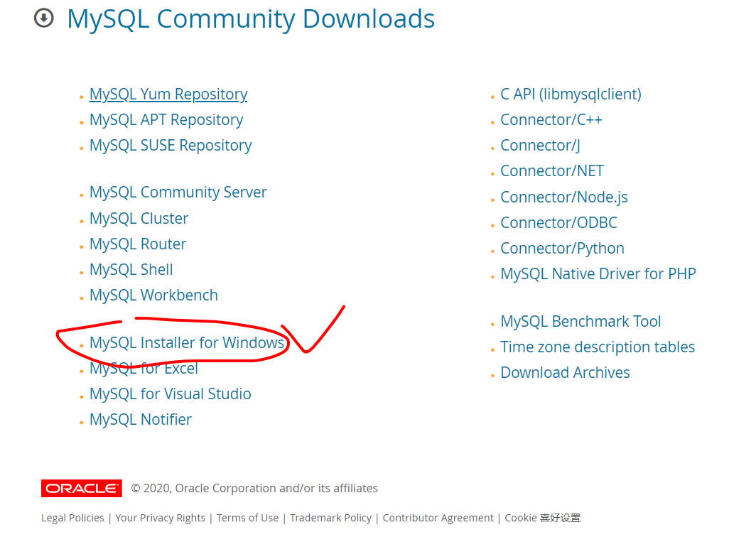This screenshot has width=756, height=537.
Task: Open MySQL Workbench download page
Action: pyautogui.click(x=153, y=295)
